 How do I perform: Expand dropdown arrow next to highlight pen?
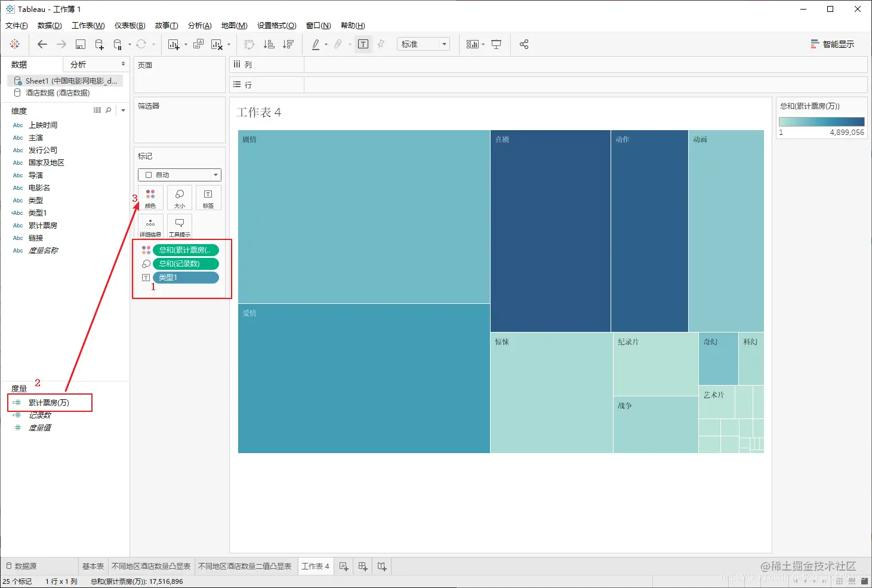click(x=326, y=45)
